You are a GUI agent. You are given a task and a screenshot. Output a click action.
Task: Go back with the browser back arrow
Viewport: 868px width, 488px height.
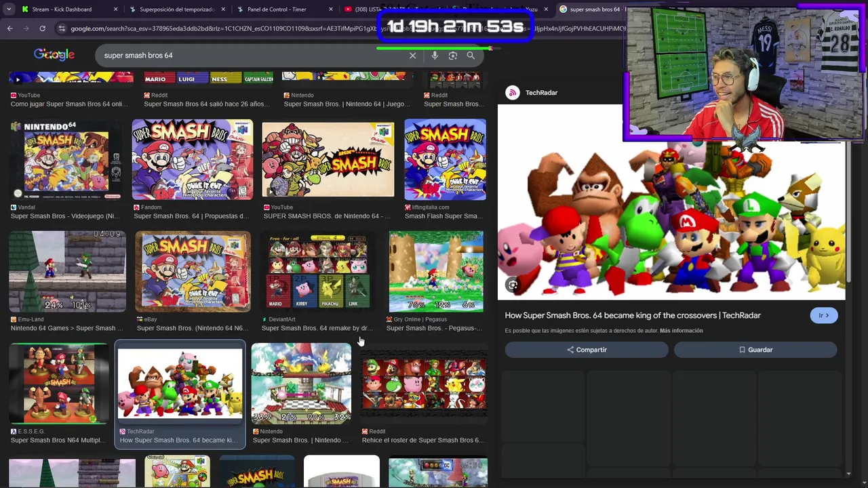click(9, 28)
